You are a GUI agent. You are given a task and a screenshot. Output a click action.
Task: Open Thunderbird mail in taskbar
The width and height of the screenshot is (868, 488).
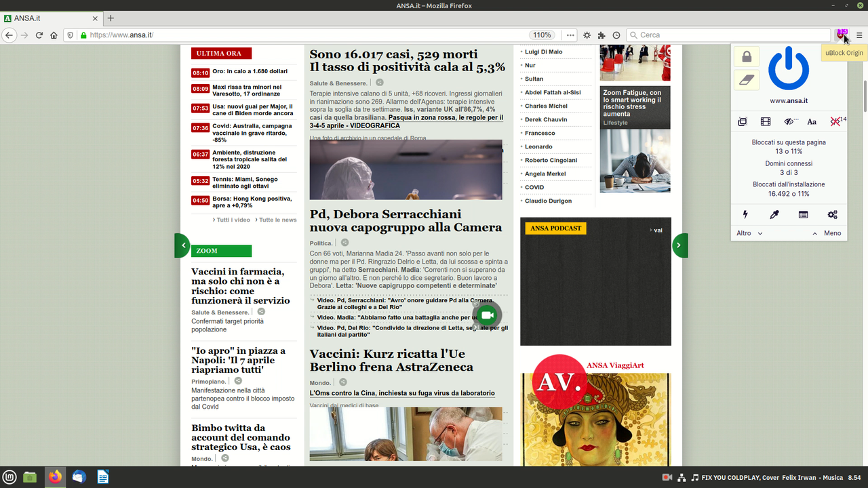click(x=79, y=477)
